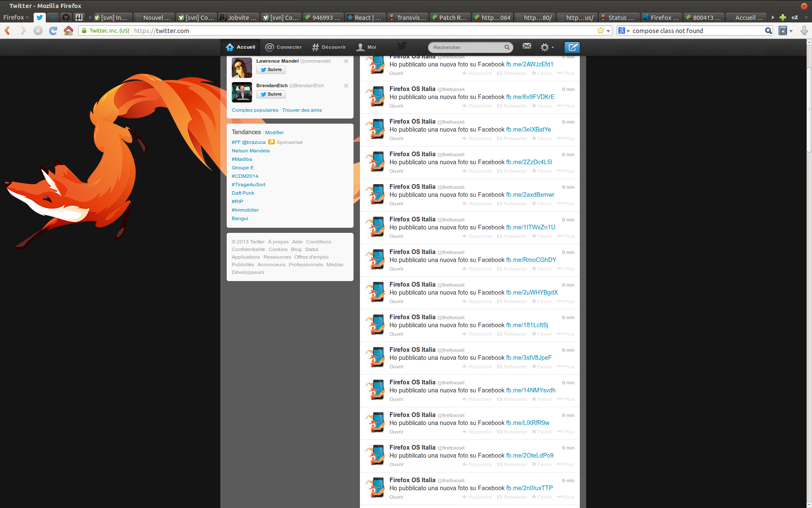Click the browser Forward arrow
This screenshot has width=812, height=508.
(23, 30)
